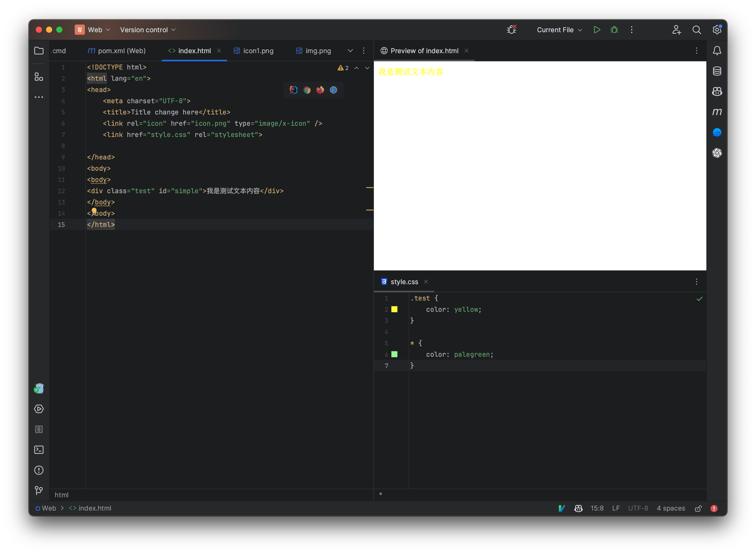756x554 pixels.
Task: Open the Git tool window
Action: (39, 491)
